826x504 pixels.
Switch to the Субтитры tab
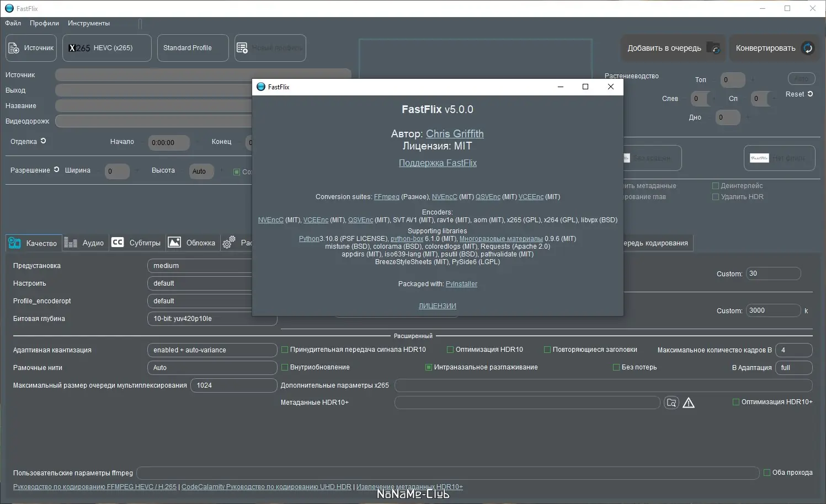136,243
